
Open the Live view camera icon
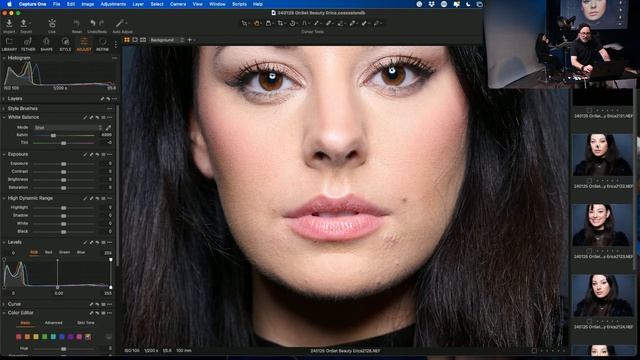(52, 24)
